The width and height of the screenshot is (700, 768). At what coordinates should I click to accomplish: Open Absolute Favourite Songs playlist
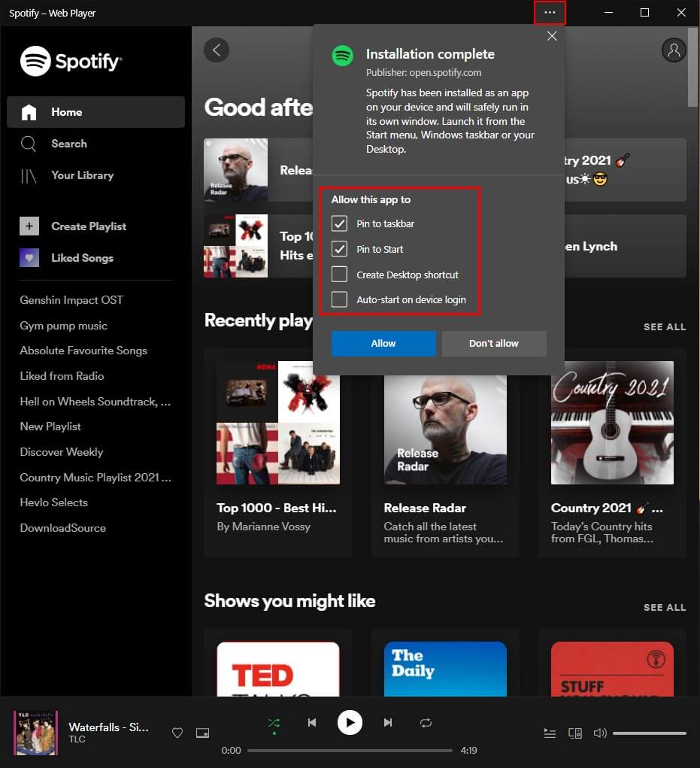[x=83, y=351]
